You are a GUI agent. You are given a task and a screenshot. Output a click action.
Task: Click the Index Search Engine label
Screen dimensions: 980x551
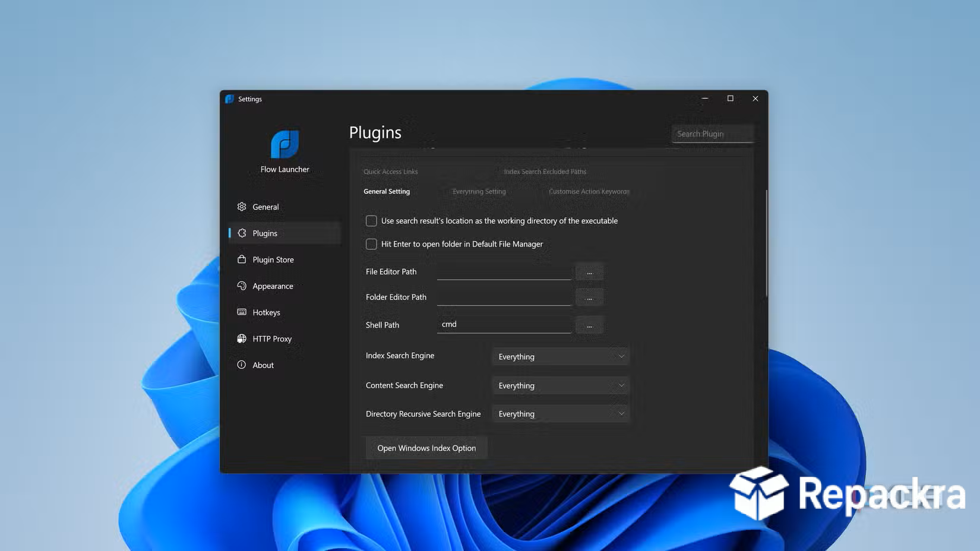400,356
